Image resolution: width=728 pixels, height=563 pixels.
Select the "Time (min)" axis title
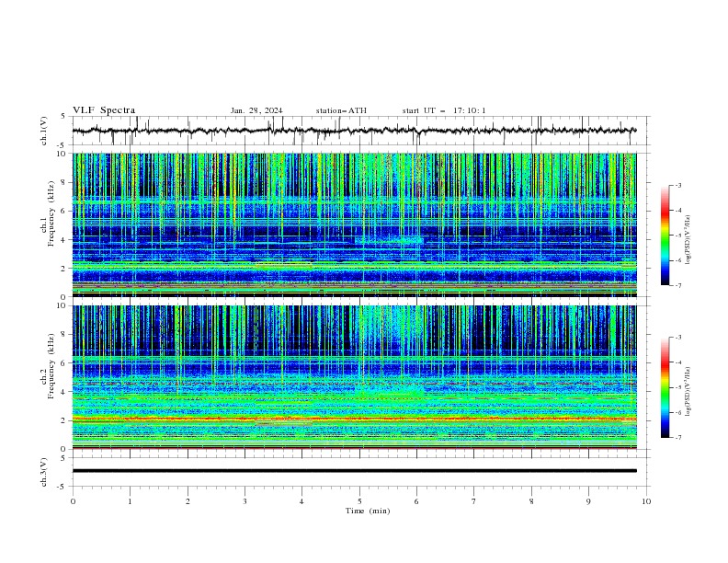coord(368,511)
